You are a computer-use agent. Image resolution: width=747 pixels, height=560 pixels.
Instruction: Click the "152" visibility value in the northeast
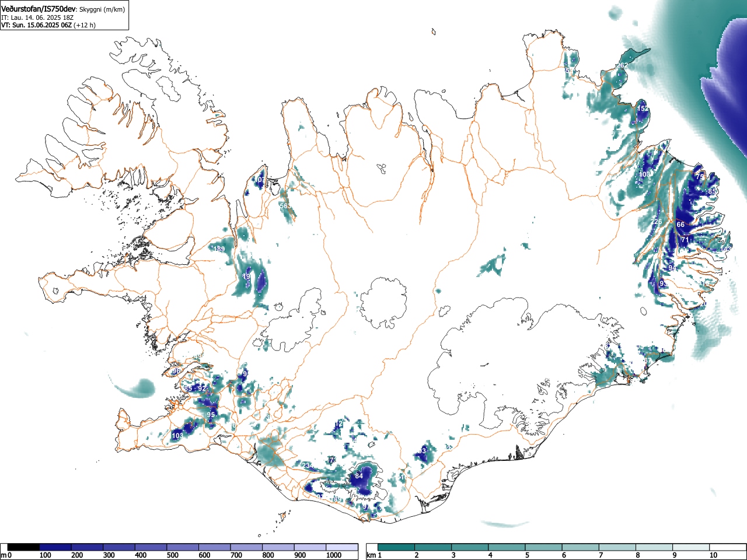coord(642,108)
